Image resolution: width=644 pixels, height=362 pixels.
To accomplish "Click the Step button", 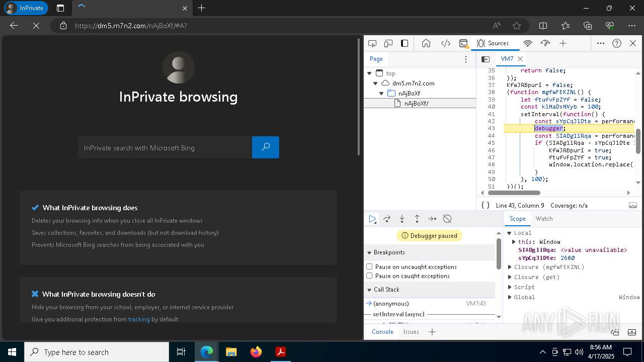I will click(x=432, y=219).
